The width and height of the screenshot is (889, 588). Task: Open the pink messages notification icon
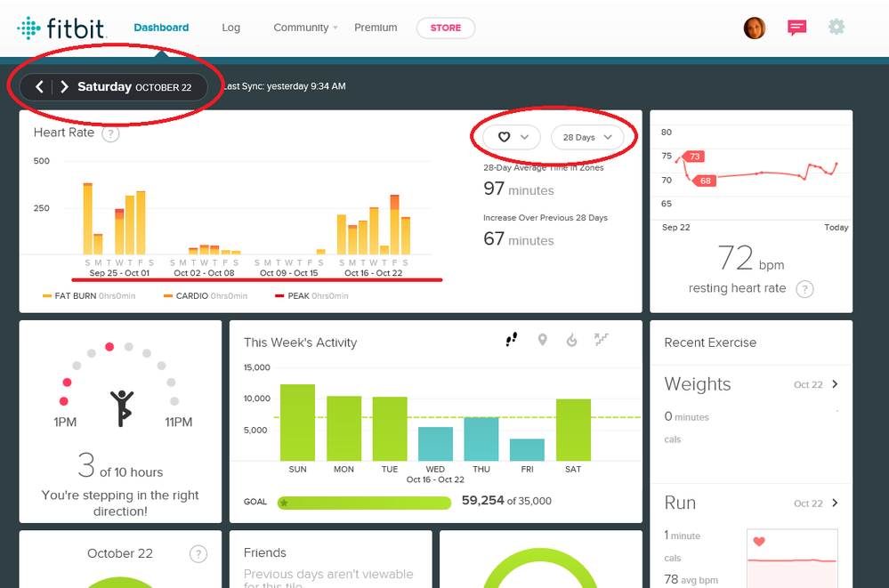797,28
